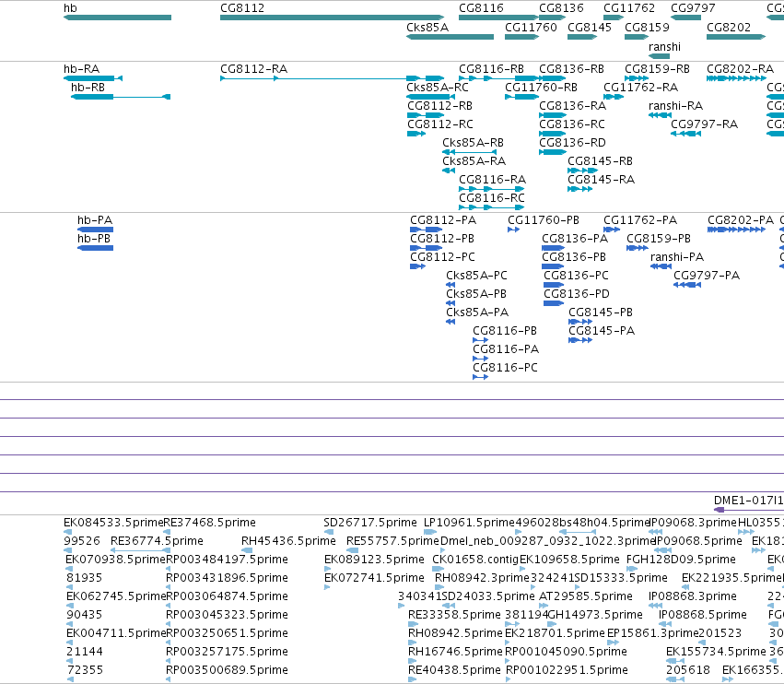Select the RE37468.5prime EST label
The image size is (784, 684).
pos(209,523)
